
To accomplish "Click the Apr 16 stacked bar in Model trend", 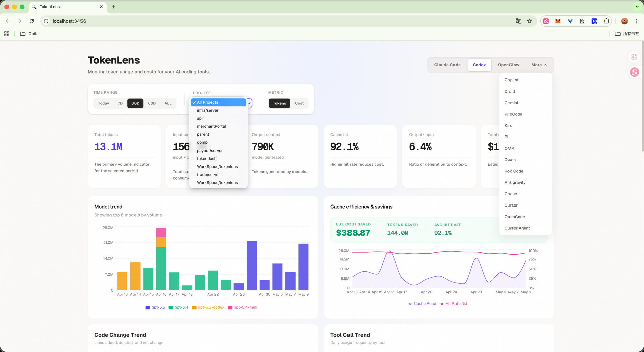I will pos(161,259).
